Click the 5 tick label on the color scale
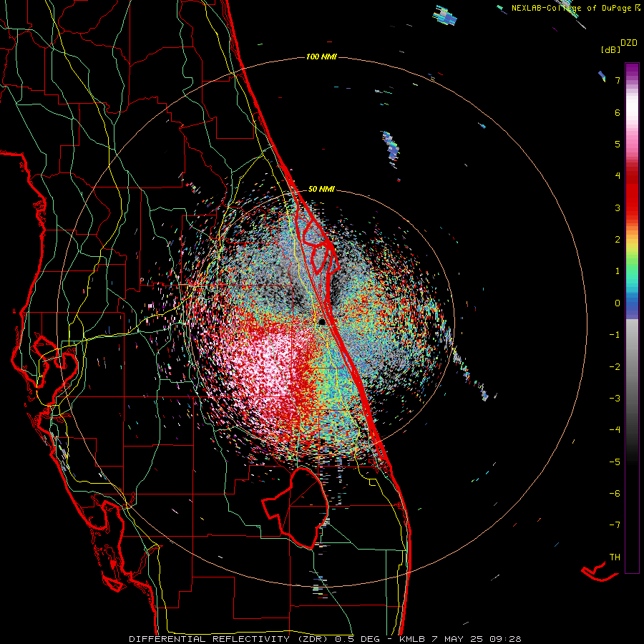644x644 pixels. tap(618, 144)
